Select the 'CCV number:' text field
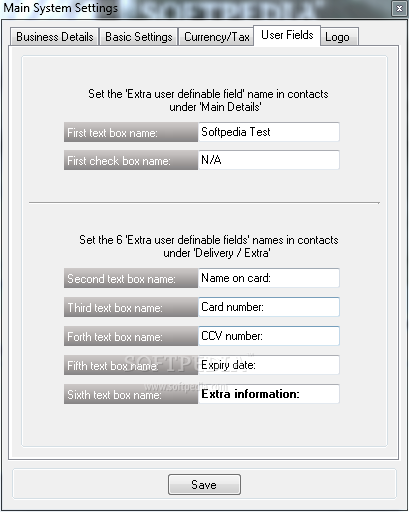Screen dimensions: 409x512 point(269,336)
